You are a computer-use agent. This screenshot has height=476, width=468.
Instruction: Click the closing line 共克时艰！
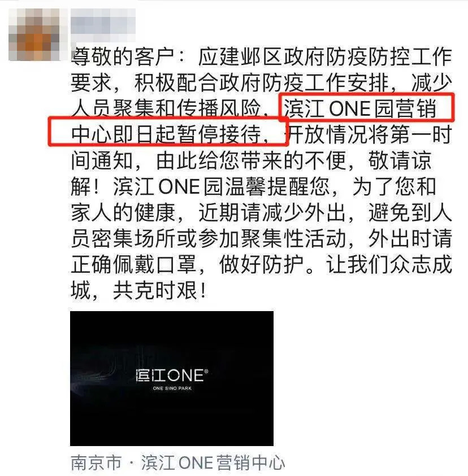tap(160, 290)
